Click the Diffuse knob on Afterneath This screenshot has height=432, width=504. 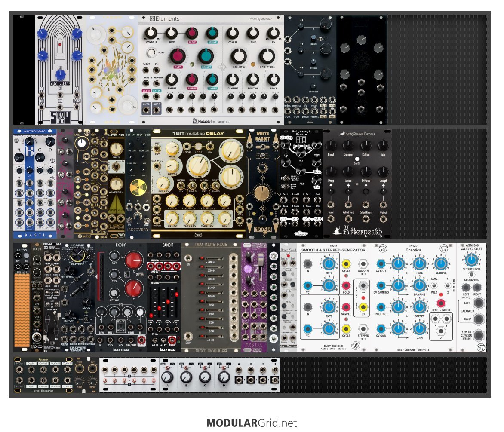click(x=366, y=172)
